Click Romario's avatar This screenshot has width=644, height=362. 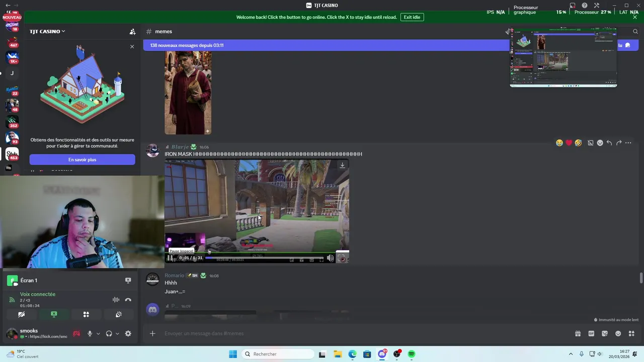tap(152, 280)
